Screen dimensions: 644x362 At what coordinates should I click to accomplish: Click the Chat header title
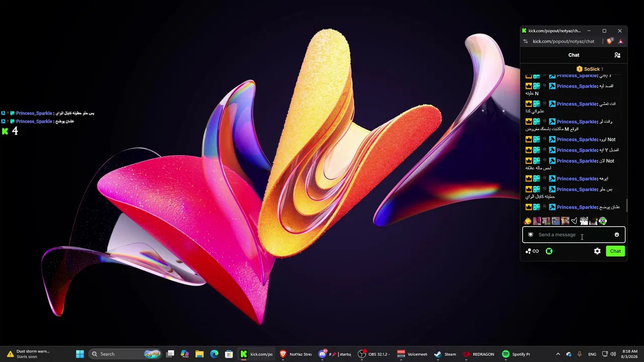tap(574, 55)
